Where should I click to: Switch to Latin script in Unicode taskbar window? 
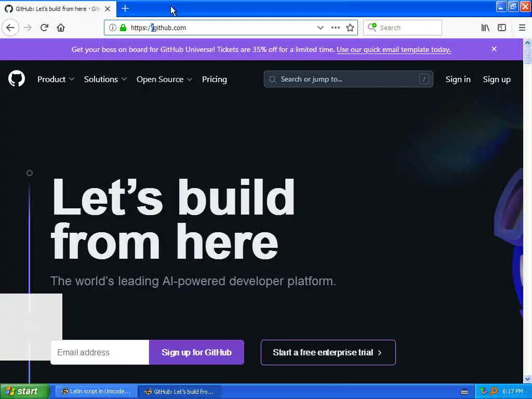pyautogui.click(x=96, y=392)
